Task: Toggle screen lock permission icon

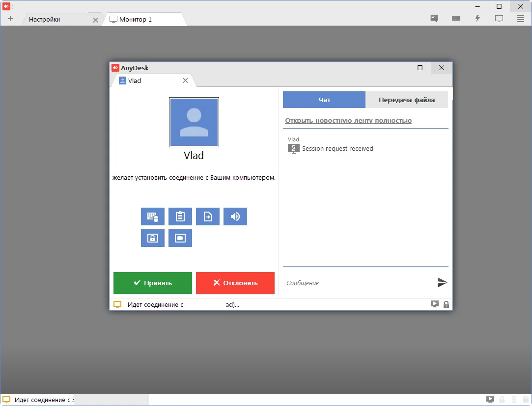Action: (152, 238)
